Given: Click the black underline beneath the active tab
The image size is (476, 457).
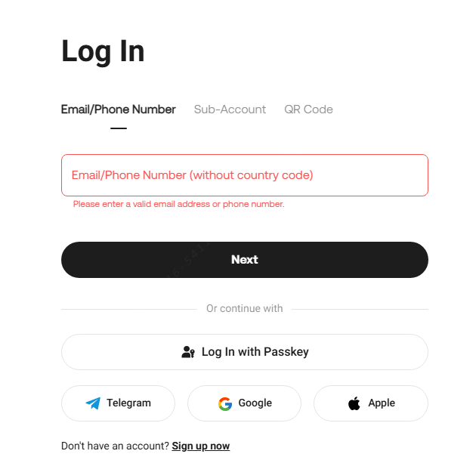Looking at the screenshot, I should point(119,128).
